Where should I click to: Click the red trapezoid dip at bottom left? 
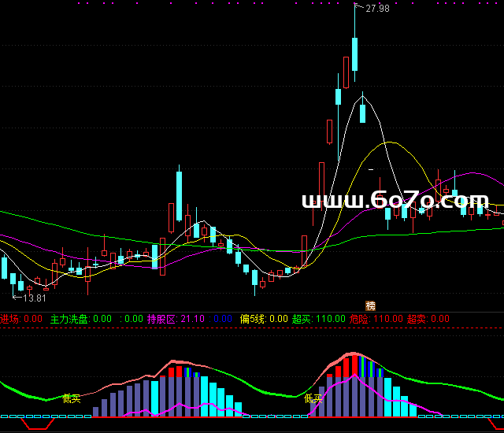(x=39, y=424)
